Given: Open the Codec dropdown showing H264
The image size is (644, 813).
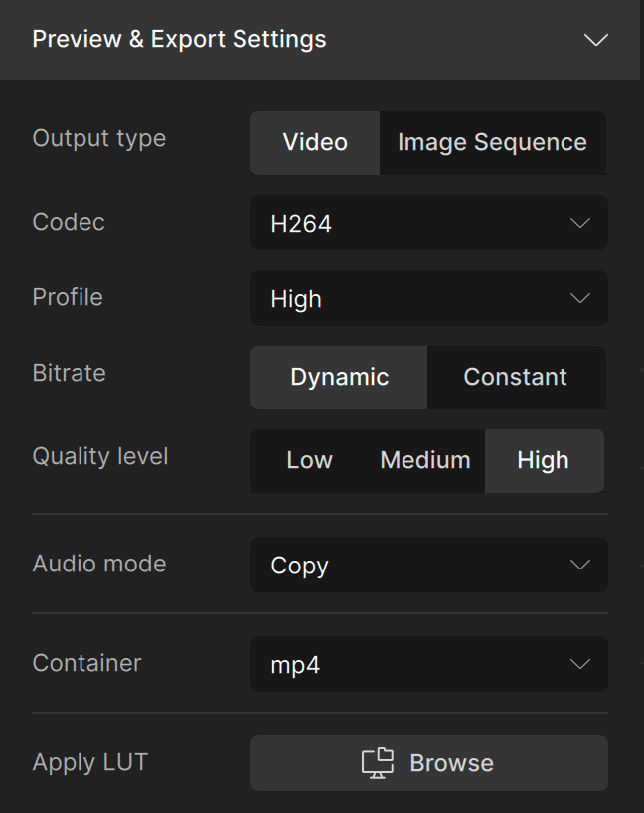Looking at the screenshot, I should click(417, 224).
